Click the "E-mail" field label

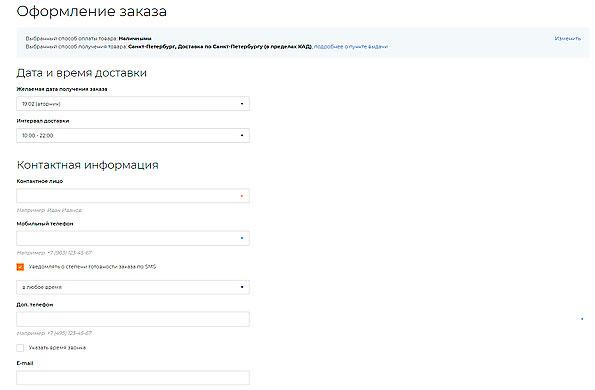(x=25, y=363)
